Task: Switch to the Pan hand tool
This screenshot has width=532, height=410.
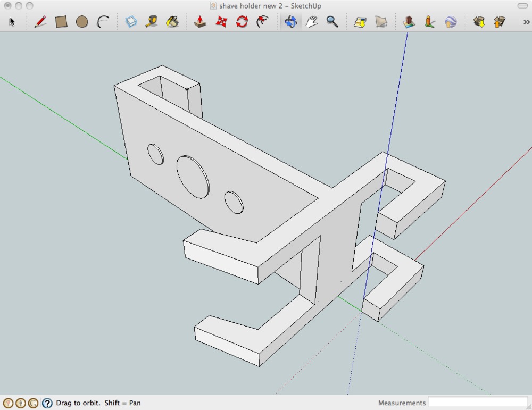Action: [x=312, y=22]
